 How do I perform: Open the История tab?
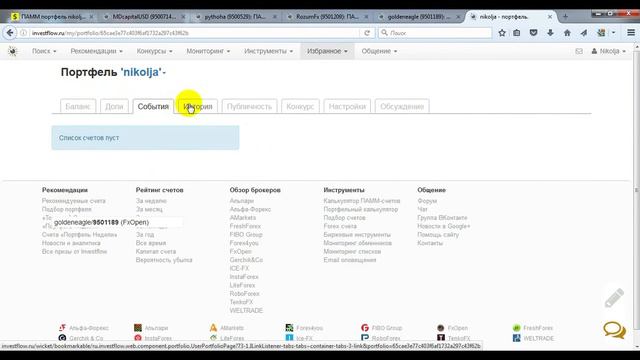point(198,106)
